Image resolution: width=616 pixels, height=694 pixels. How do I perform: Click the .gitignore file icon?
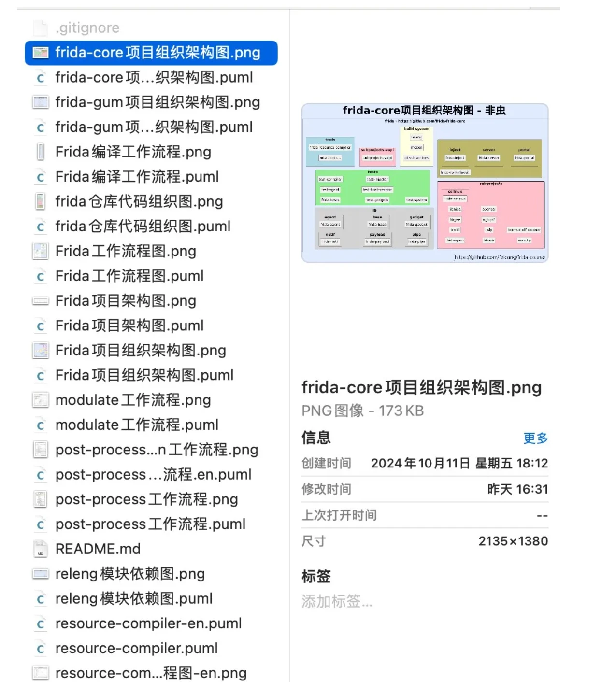(41, 28)
